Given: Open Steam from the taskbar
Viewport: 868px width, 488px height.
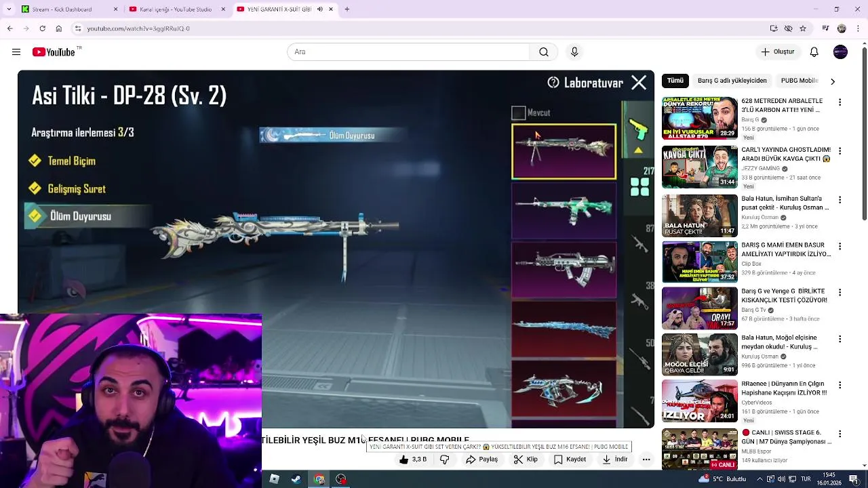Looking at the screenshot, I should pyautogui.click(x=296, y=479).
